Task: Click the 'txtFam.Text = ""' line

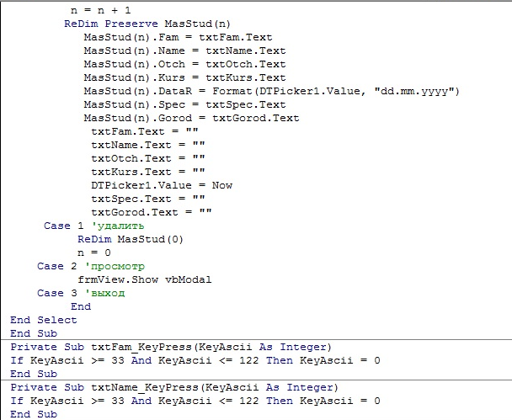Action: 145,131
